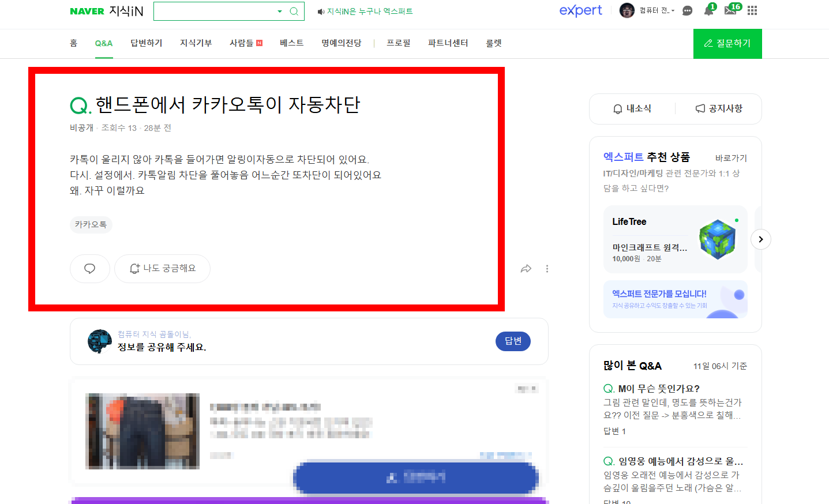The height and width of the screenshot is (504, 829).
Task: Click the 지식iN logo
Action: coord(126,11)
